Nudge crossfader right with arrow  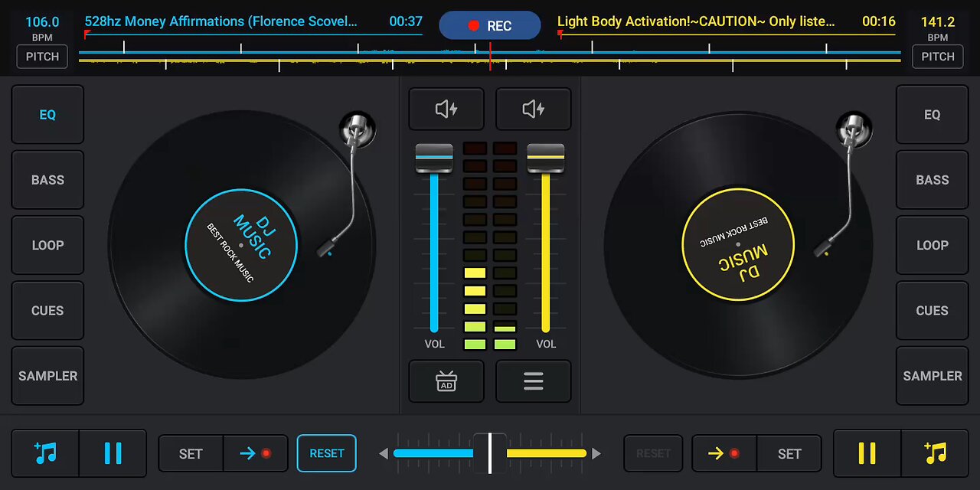[596, 453]
